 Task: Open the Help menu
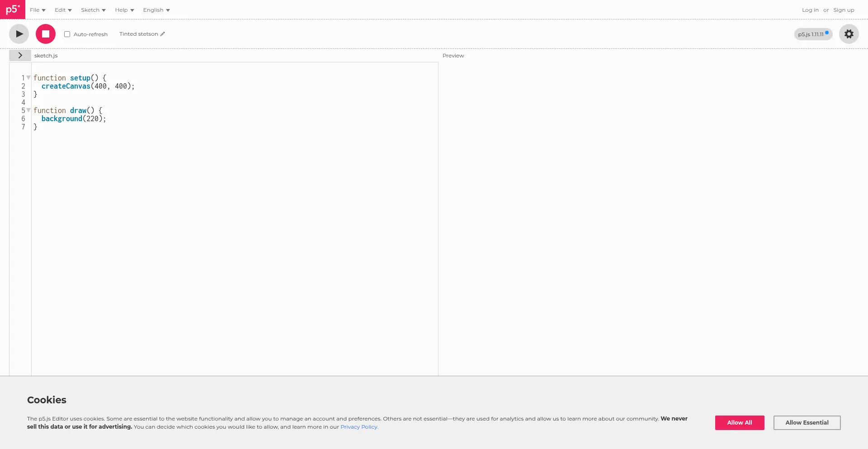click(x=124, y=10)
